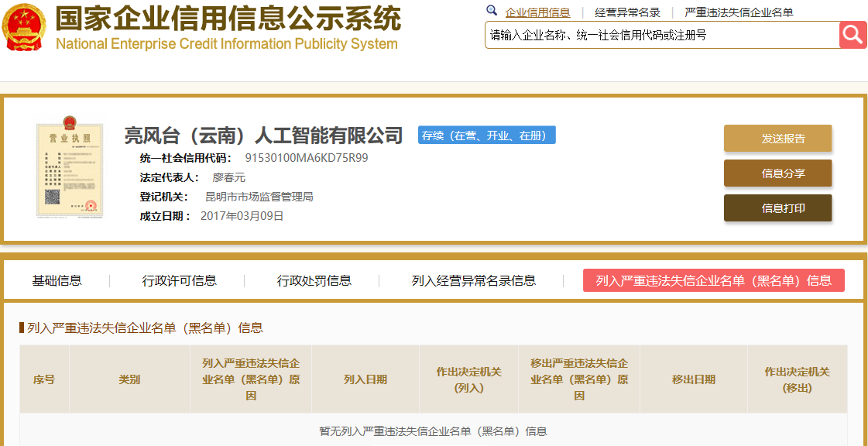Click the 存续（在营、开业、在册） status badge
This screenshot has width=868, height=446.
pyautogui.click(x=486, y=136)
